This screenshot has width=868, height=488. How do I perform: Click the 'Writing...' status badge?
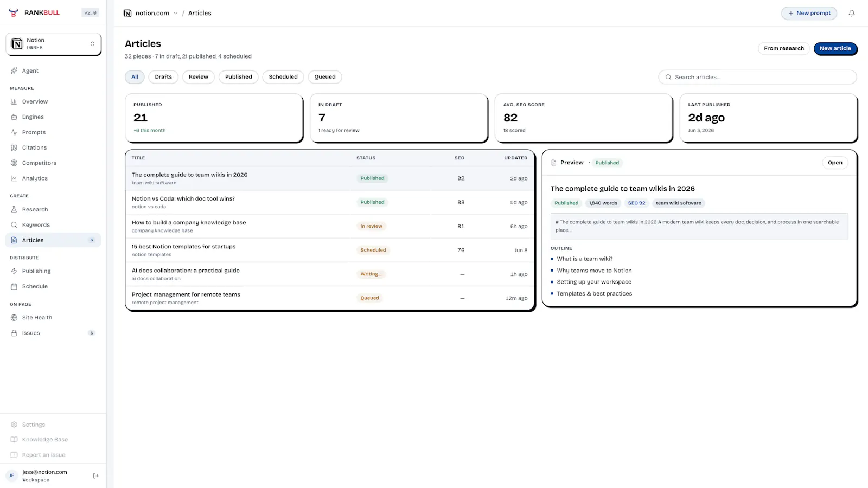pyautogui.click(x=371, y=274)
